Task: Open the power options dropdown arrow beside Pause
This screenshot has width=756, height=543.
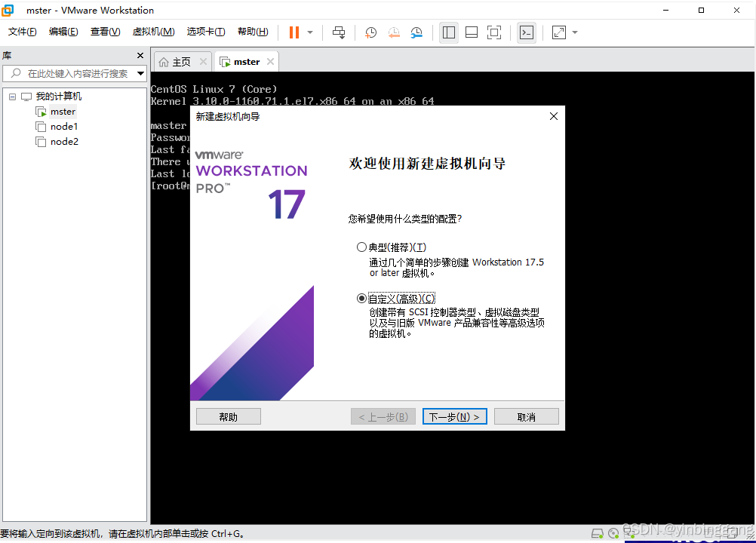Action: 310,32
